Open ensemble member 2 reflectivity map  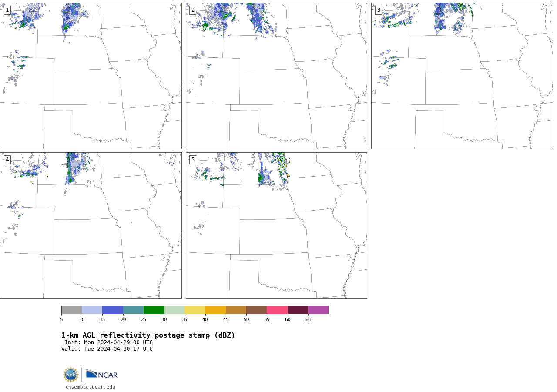coord(276,76)
